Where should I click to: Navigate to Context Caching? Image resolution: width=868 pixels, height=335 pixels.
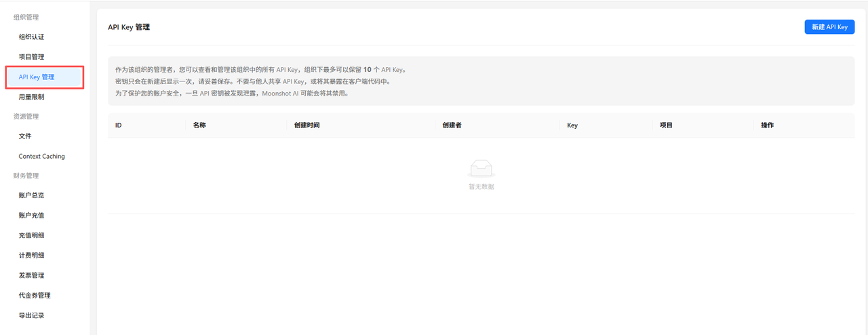[41, 157]
